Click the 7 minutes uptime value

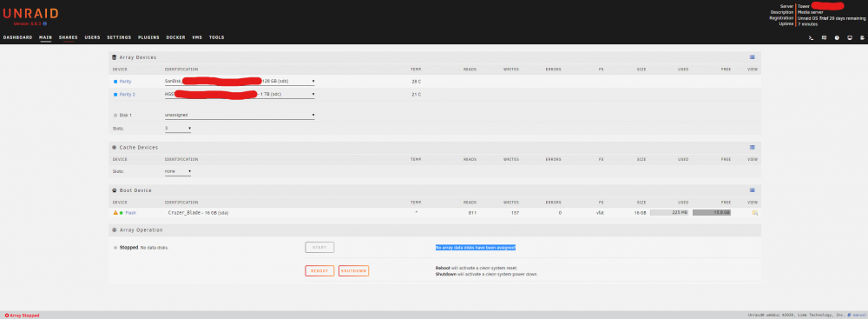(x=807, y=24)
